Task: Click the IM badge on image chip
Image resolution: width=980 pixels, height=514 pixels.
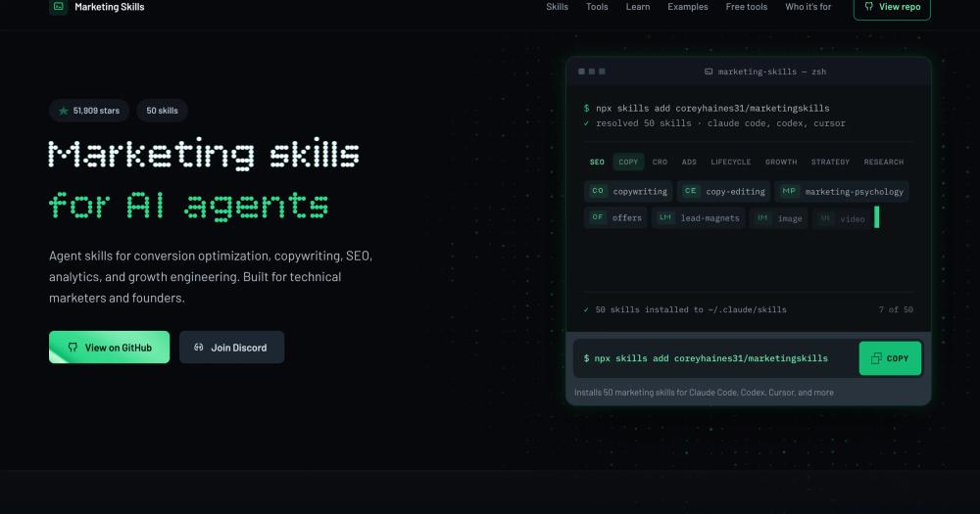Action: point(762,217)
